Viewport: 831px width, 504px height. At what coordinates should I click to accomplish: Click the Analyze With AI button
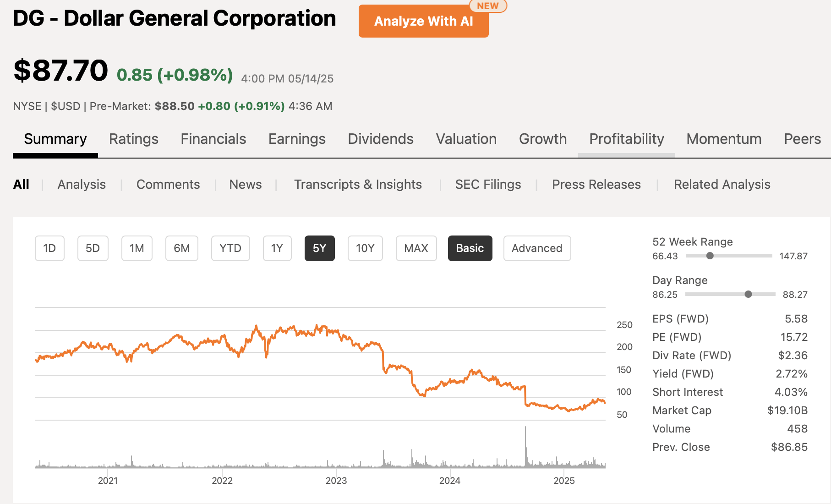point(423,21)
